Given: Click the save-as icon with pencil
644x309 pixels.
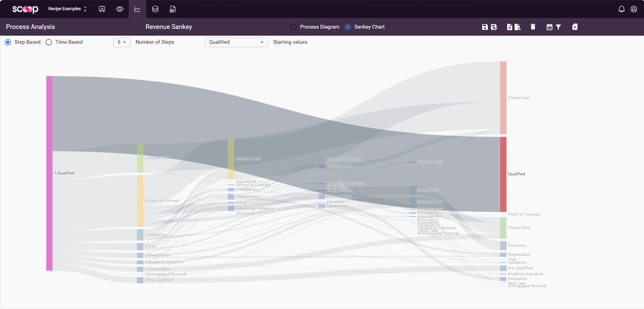Looking at the screenshot, I should coord(494,27).
